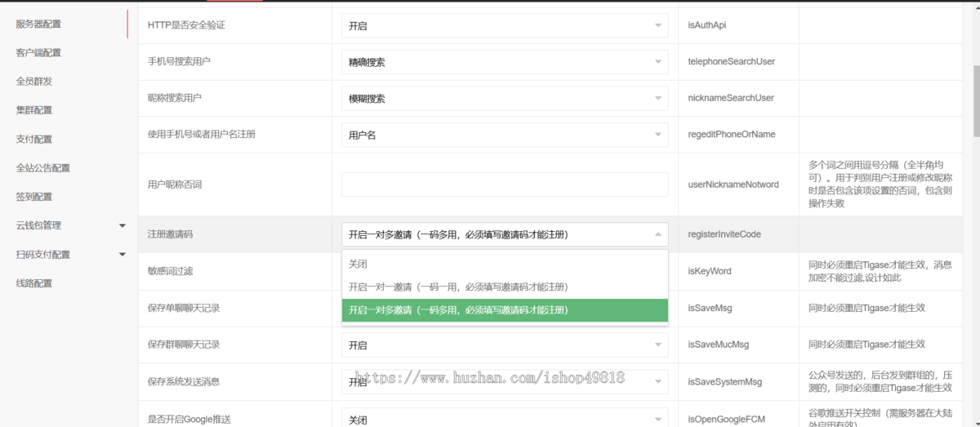The width and height of the screenshot is (980, 427).
Task: Open the 保存群聊聊天记录 dropdown
Action: 505,345
